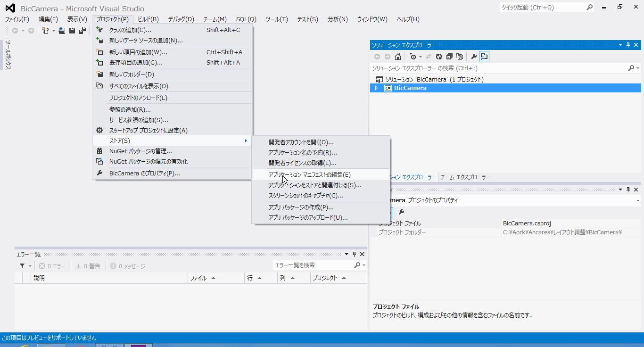Toggle すべてのファイルを表示(O) menu entry
The width and height of the screenshot is (644, 347).
coord(173,86)
